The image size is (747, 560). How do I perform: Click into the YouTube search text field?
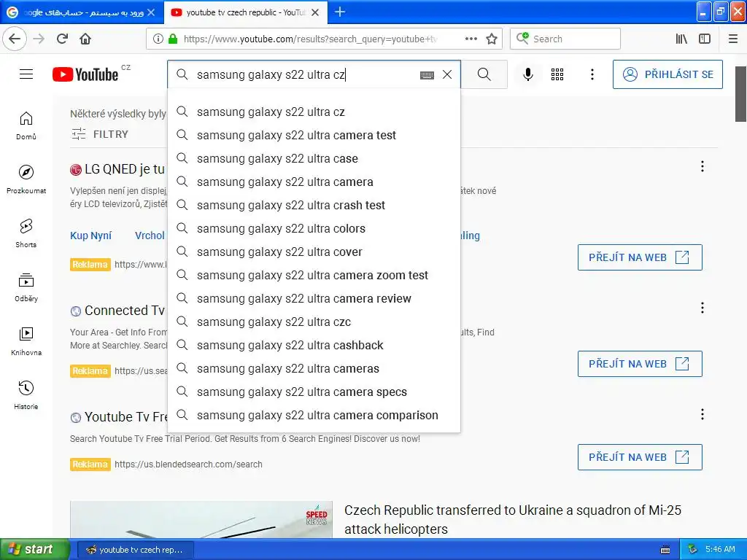click(305, 75)
